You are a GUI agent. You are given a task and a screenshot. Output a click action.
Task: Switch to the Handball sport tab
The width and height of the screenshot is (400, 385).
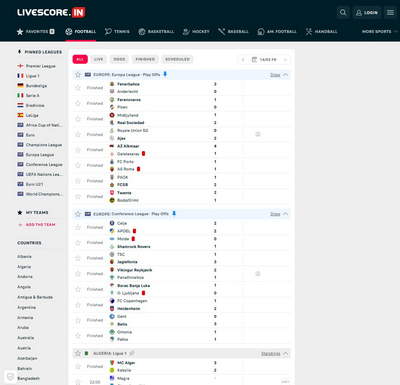321,31
